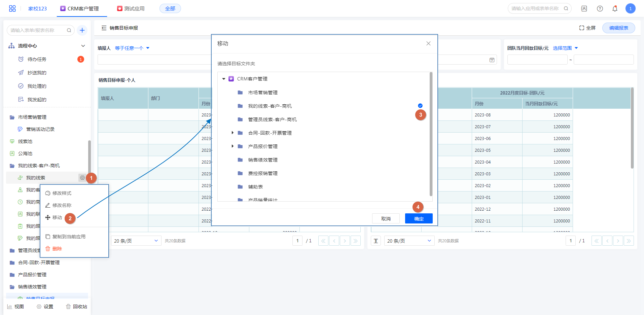This screenshot has height=315, width=644.
Task: Open the 回收站 recycle bin
Action: coord(77,307)
